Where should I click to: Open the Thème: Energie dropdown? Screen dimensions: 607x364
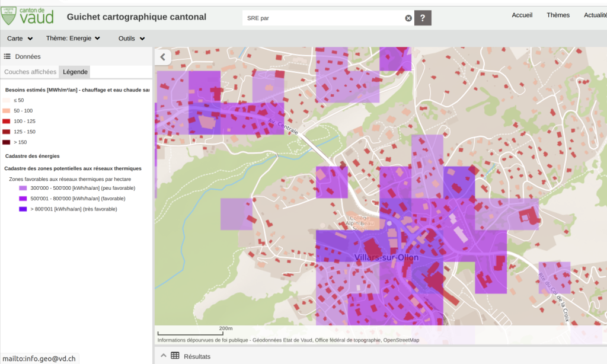point(73,39)
